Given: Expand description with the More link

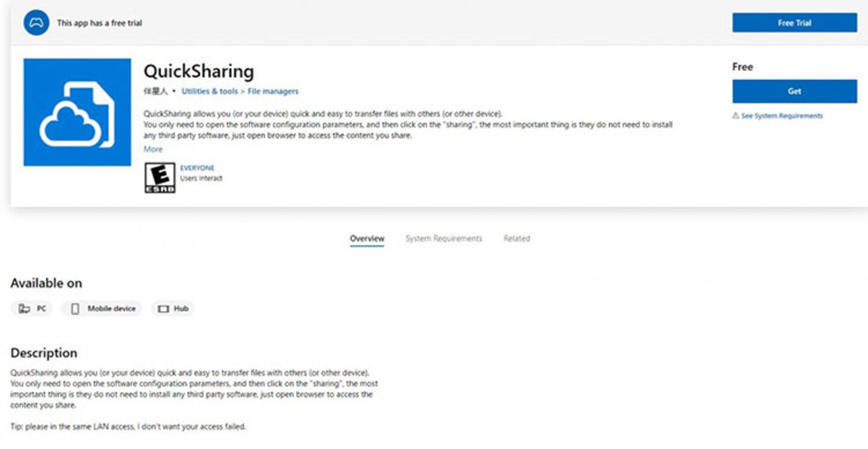Looking at the screenshot, I should click(x=153, y=149).
